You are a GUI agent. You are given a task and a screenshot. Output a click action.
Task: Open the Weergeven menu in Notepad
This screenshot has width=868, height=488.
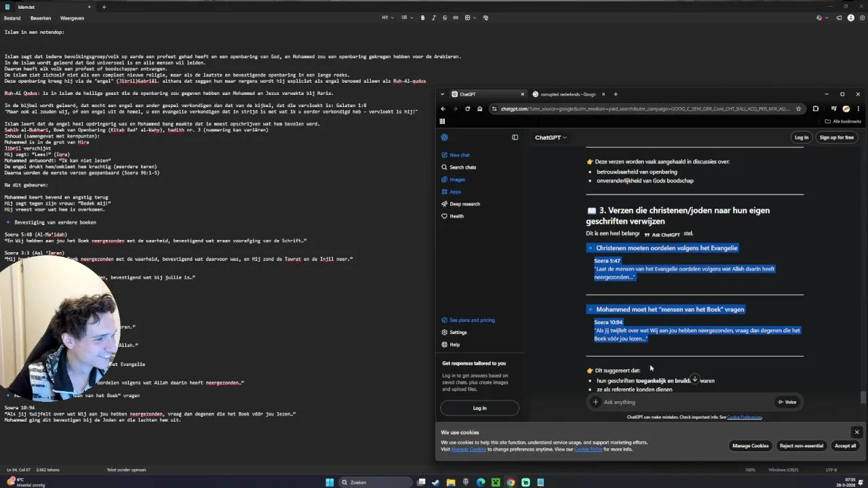click(72, 18)
